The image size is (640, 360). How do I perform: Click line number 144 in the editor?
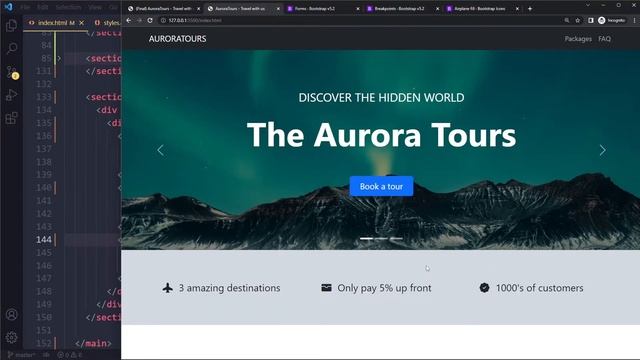click(44, 240)
